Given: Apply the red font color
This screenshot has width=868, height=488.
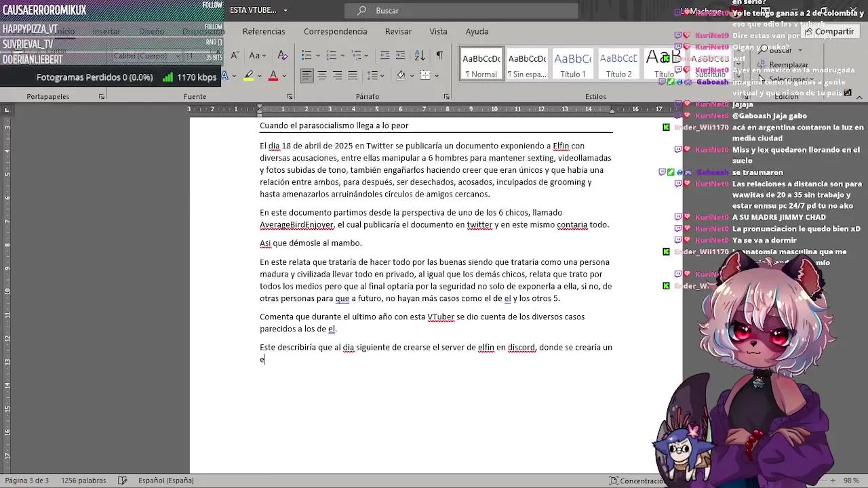Looking at the screenshot, I should pyautogui.click(x=273, y=76).
